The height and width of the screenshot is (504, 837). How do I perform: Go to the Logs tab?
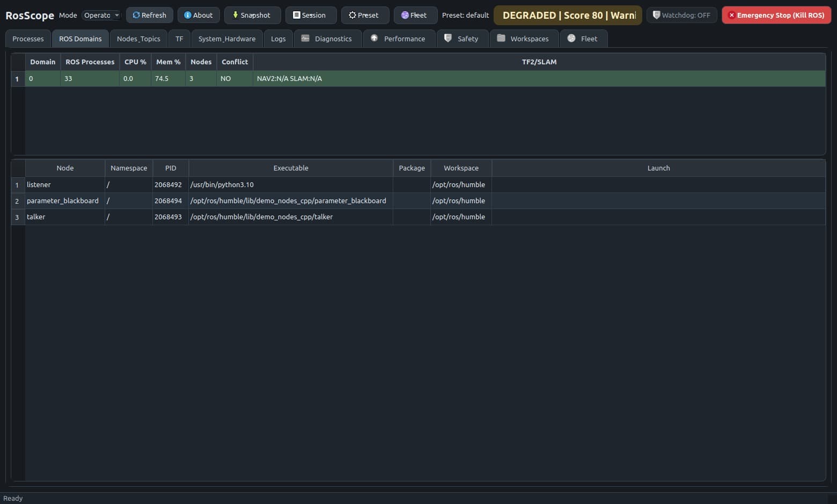pos(278,39)
